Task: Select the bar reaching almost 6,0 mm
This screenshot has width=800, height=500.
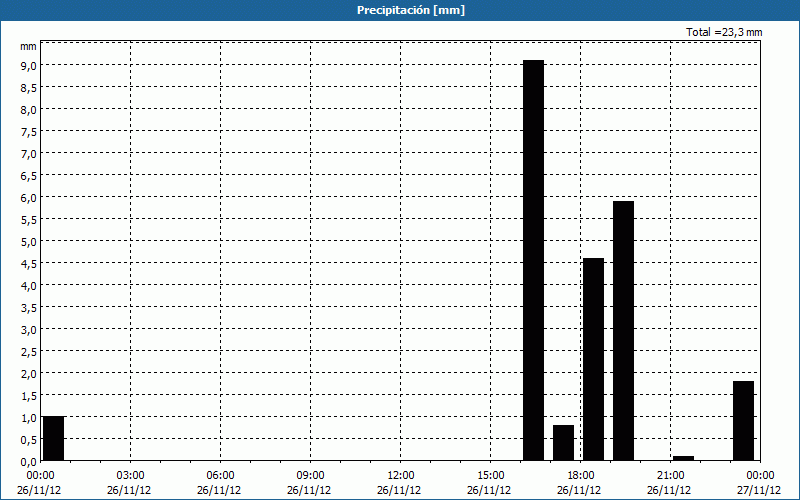Action: [623, 331]
